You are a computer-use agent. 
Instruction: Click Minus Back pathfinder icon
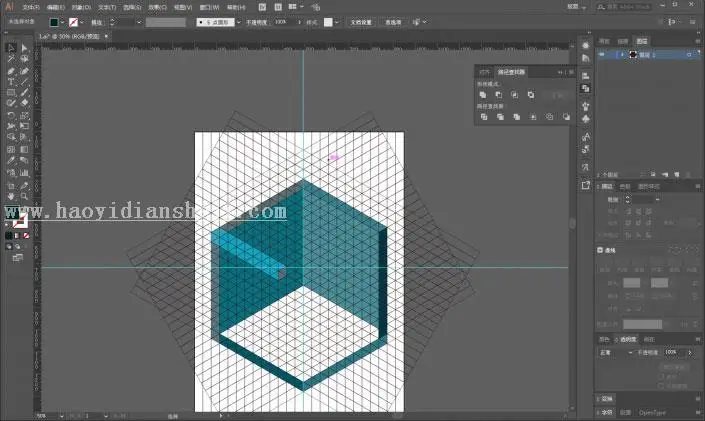(566, 117)
